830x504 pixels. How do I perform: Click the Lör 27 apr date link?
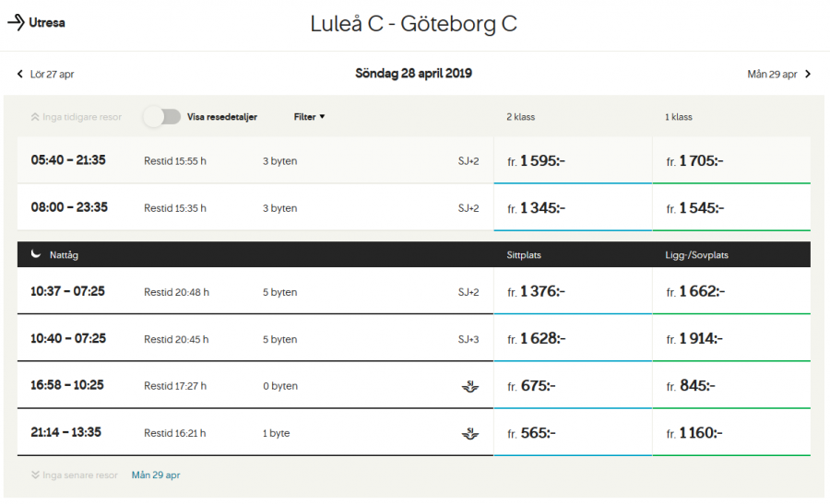point(52,74)
